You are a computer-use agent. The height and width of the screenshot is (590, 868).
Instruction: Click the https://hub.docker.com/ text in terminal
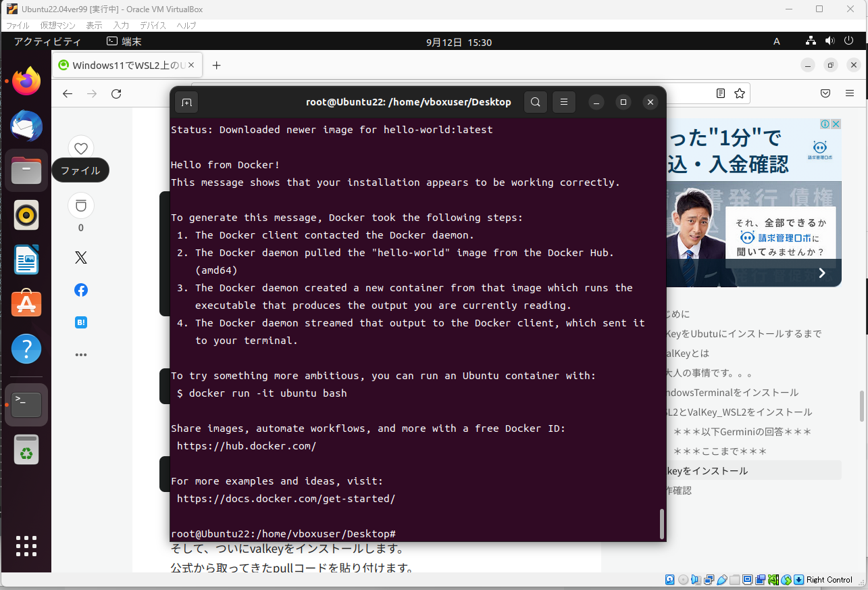click(247, 446)
